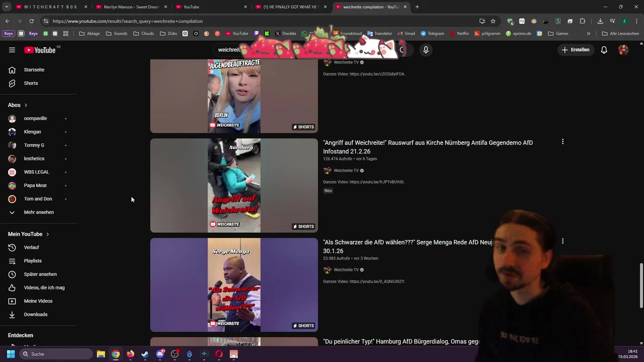Open Discord from taskbar

tap(160, 354)
